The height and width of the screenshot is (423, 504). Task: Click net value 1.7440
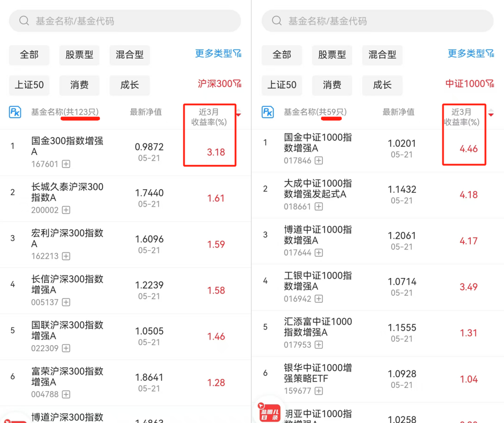pyautogui.click(x=149, y=193)
